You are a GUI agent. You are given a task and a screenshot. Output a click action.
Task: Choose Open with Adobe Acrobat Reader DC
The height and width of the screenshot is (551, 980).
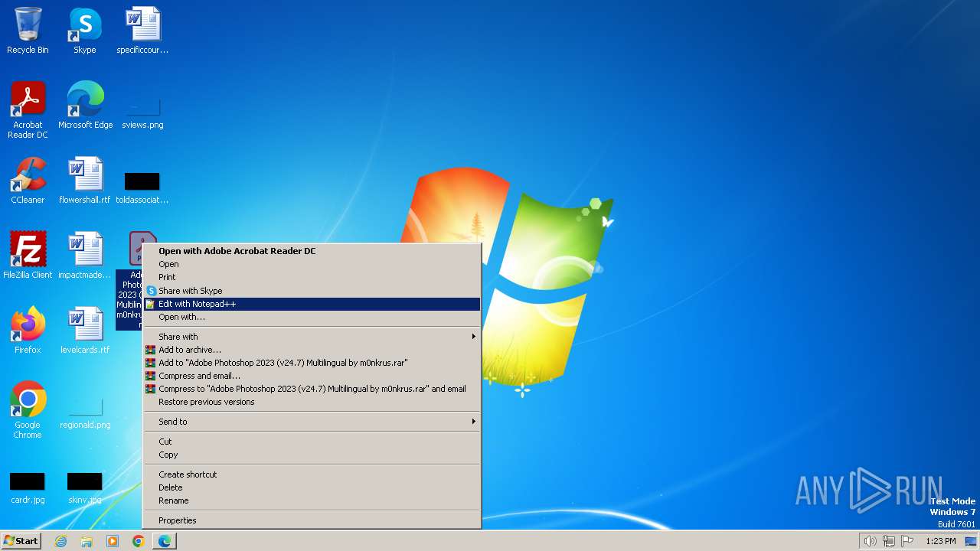[312, 251]
